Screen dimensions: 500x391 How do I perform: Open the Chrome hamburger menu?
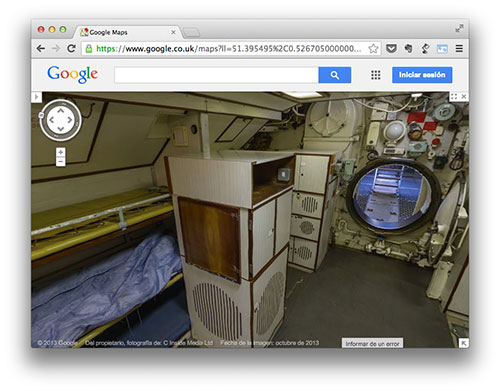point(459,49)
